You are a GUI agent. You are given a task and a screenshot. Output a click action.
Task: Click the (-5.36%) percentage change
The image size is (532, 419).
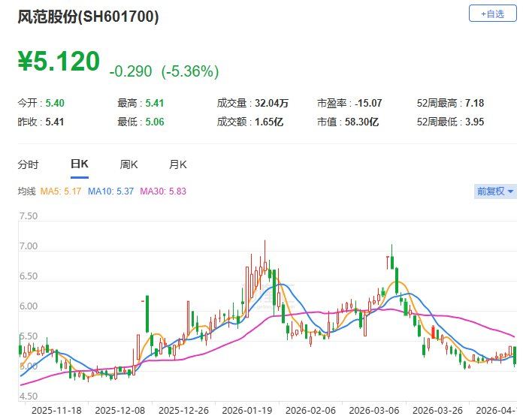pos(188,72)
